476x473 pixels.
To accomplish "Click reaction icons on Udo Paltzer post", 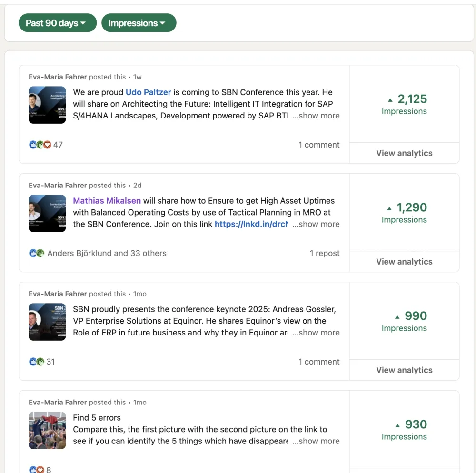I will pos(40,145).
